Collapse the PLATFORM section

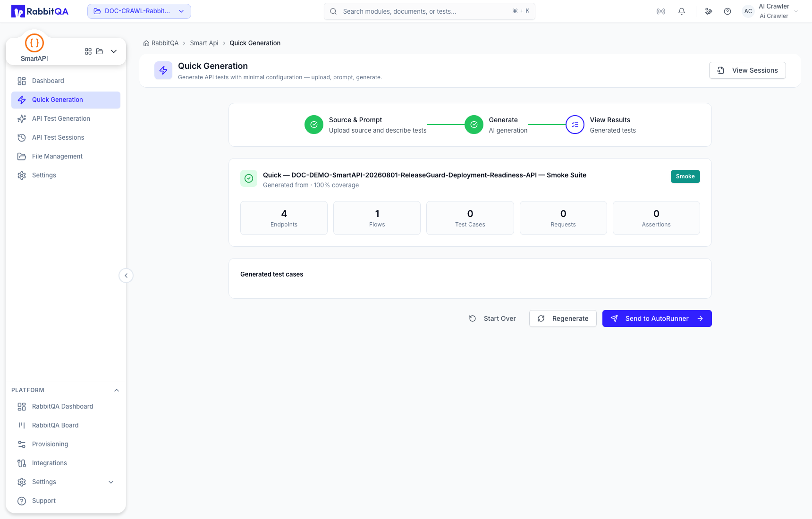(117, 390)
